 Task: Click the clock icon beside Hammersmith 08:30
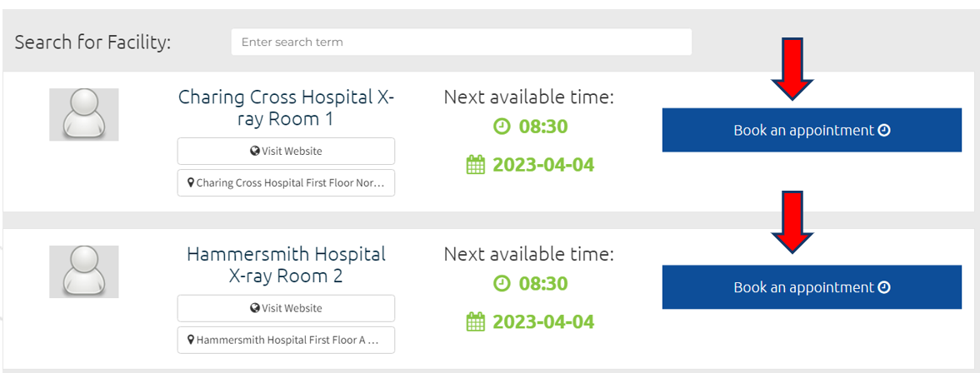[502, 284]
